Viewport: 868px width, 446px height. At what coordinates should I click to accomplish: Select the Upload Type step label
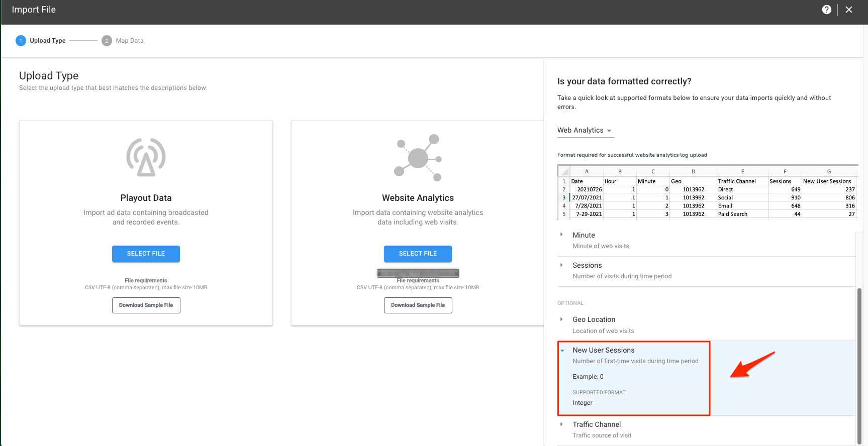pyautogui.click(x=48, y=41)
